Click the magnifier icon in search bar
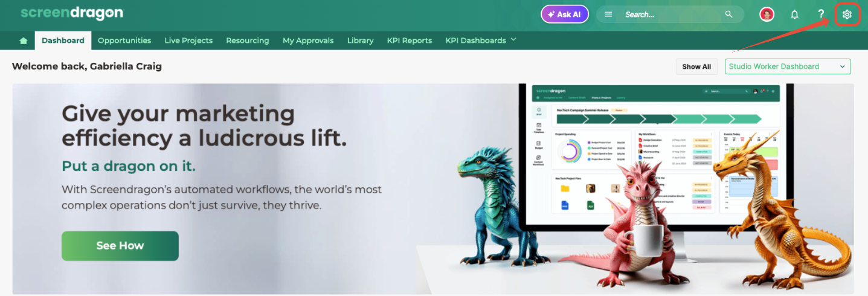Viewport: 868px width, 296px height. tap(728, 14)
